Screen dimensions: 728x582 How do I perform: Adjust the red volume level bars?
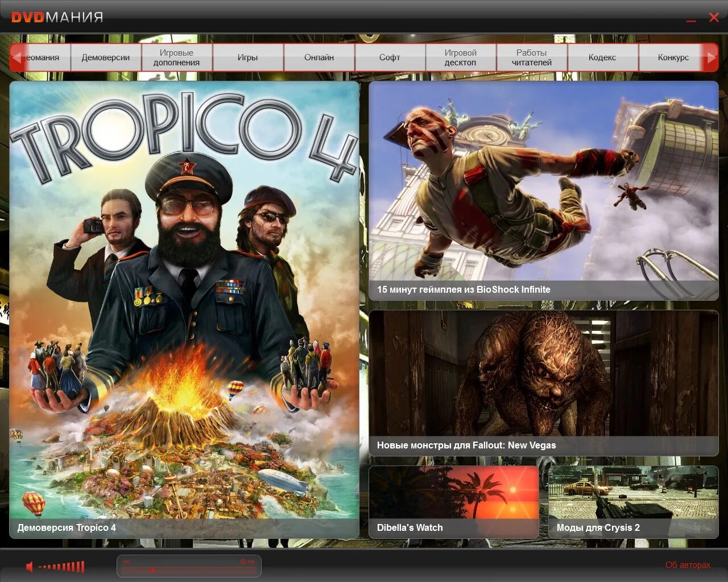click(x=62, y=567)
